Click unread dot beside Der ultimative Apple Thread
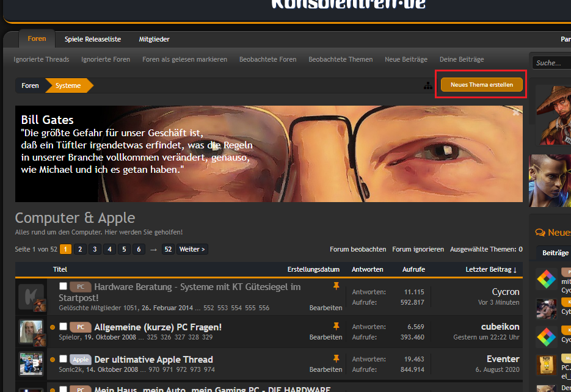The image size is (571, 392). [53, 360]
